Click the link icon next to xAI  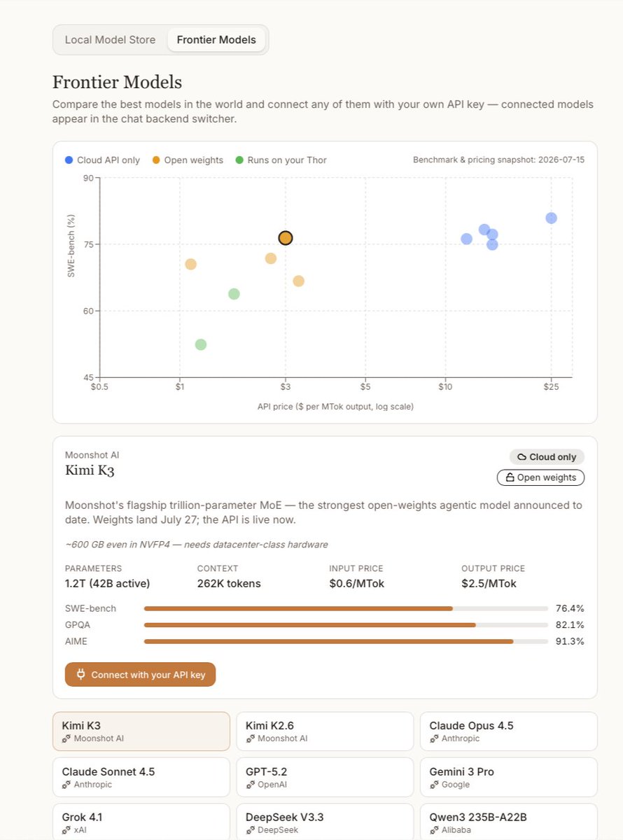(x=66, y=830)
